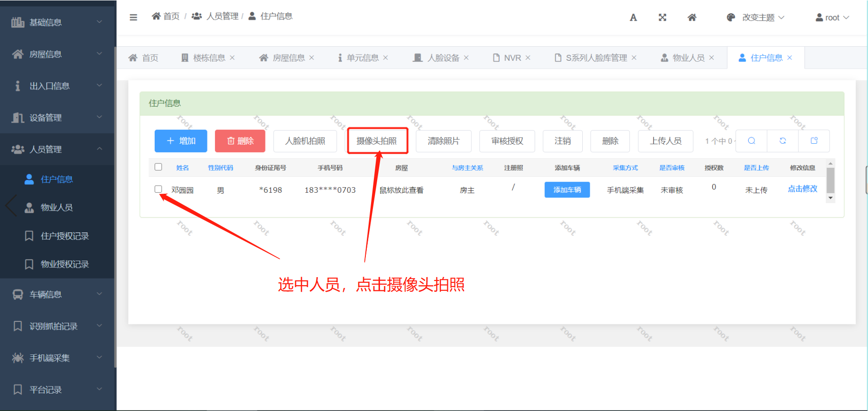868x411 pixels.
Task: Sort by the 是否上传 column header
Action: [756, 168]
